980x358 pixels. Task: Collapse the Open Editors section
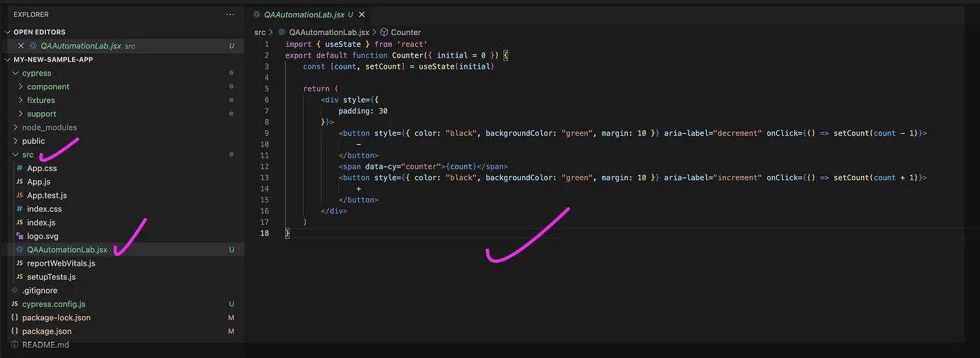[8, 32]
